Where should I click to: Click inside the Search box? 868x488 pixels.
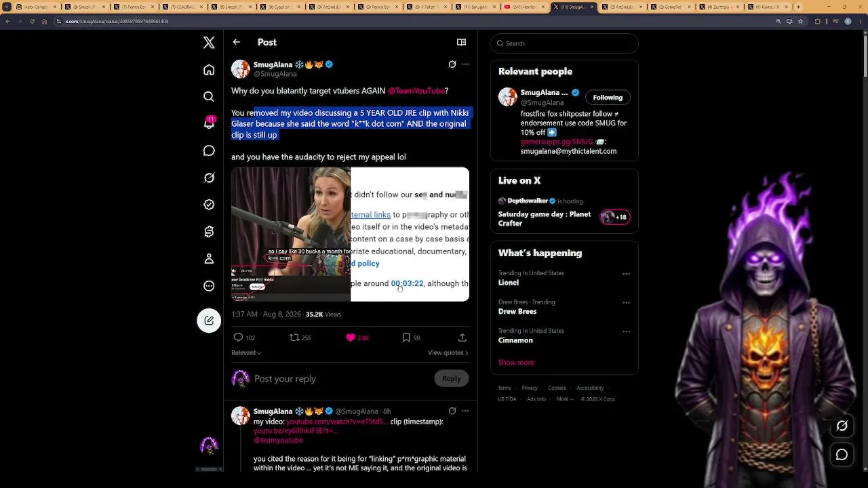pyautogui.click(x=564, y=43)
